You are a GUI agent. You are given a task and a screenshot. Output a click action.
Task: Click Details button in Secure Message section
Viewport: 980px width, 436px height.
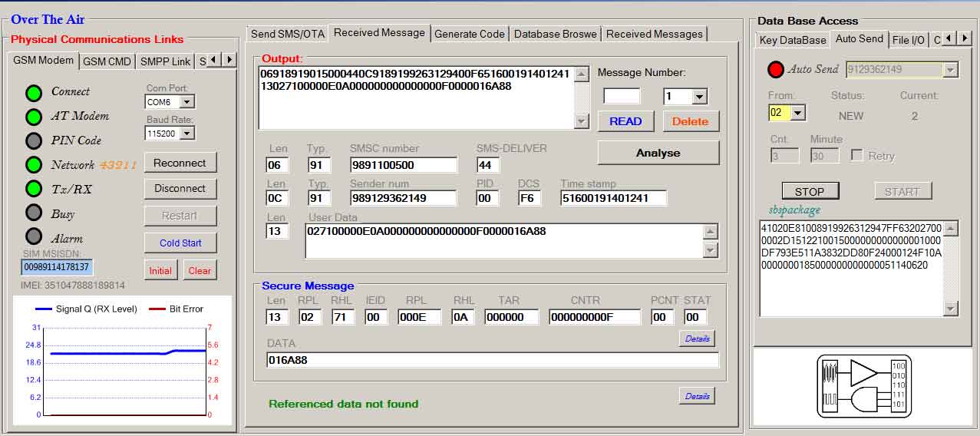click(697, 339)
